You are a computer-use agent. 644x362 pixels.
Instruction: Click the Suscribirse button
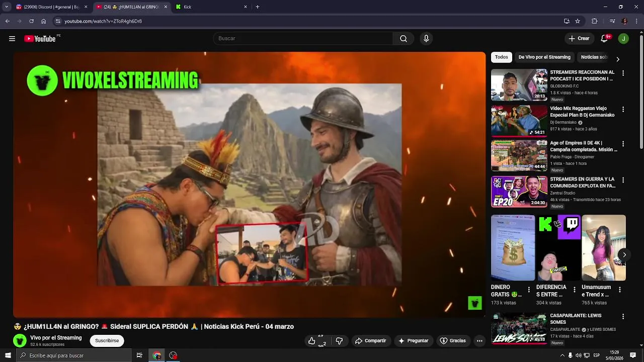pyautogui.click(x=107, y=341)
